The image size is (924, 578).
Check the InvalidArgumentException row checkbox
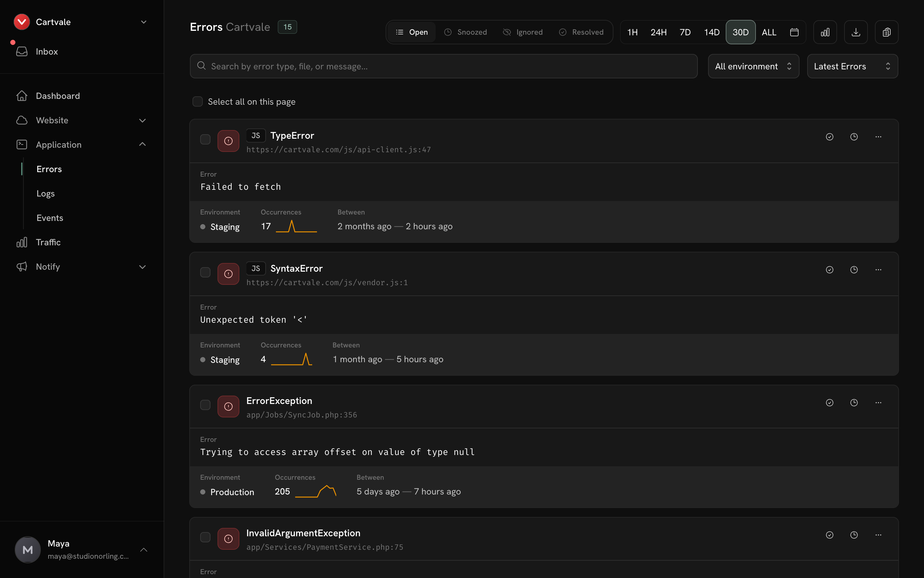[205, 538]
